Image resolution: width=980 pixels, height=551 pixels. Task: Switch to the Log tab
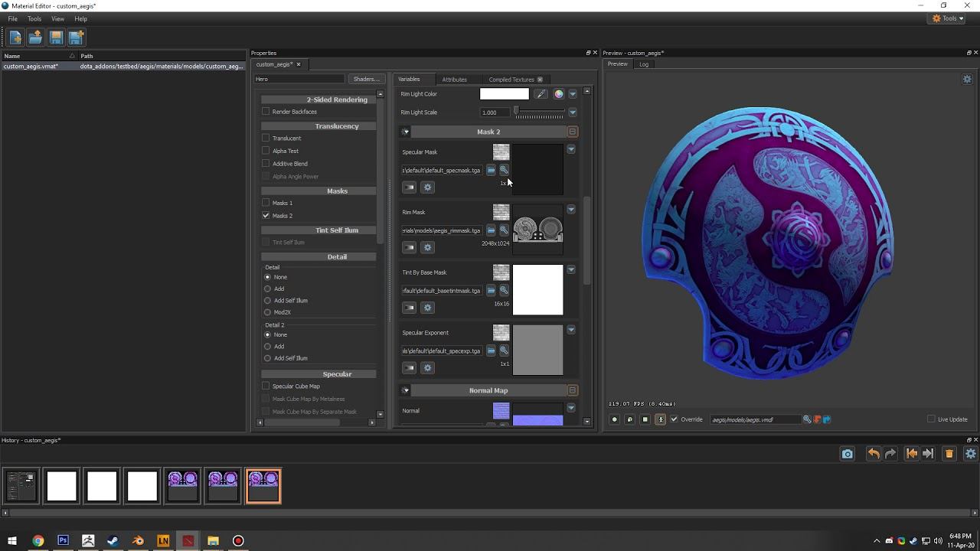(644, 64)
